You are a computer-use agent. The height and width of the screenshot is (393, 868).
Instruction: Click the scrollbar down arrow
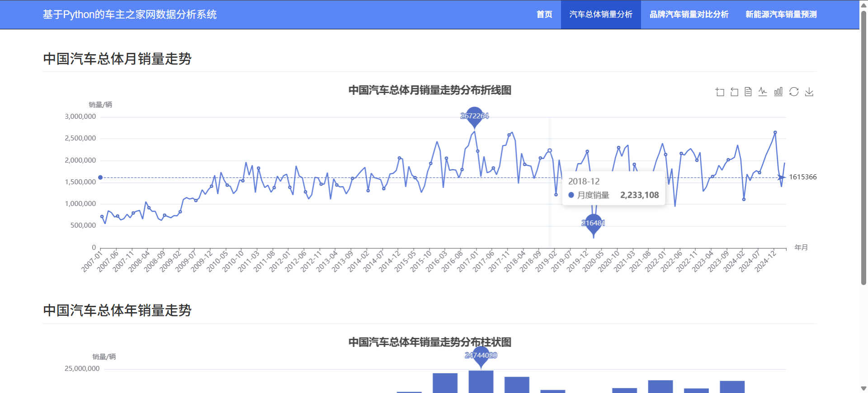coord(863,388)
